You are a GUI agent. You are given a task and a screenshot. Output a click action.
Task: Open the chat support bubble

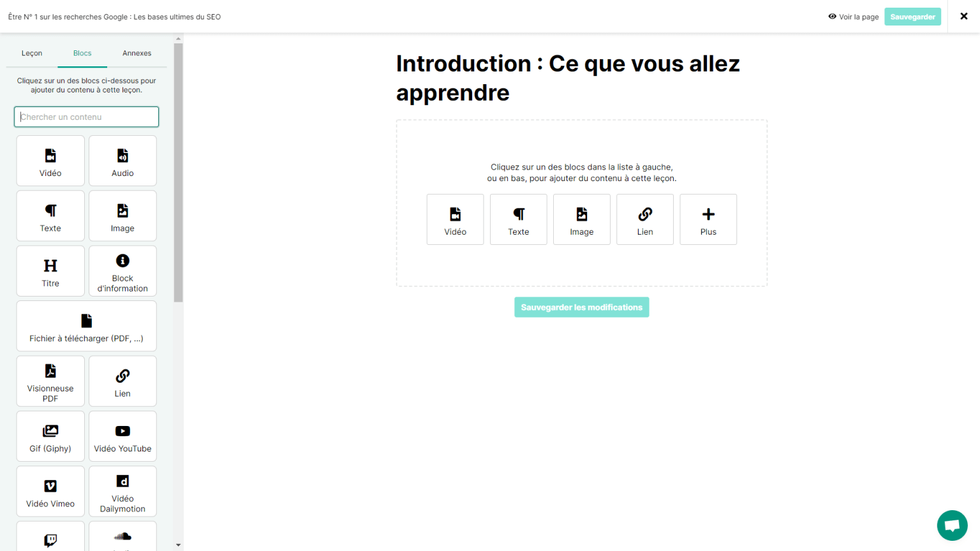click(952, 525)
